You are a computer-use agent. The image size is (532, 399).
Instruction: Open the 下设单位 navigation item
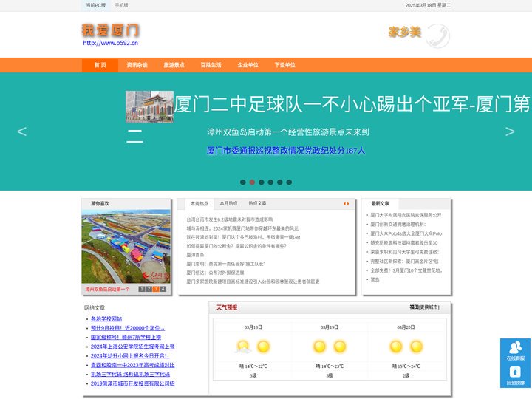(x=285, y=65)
